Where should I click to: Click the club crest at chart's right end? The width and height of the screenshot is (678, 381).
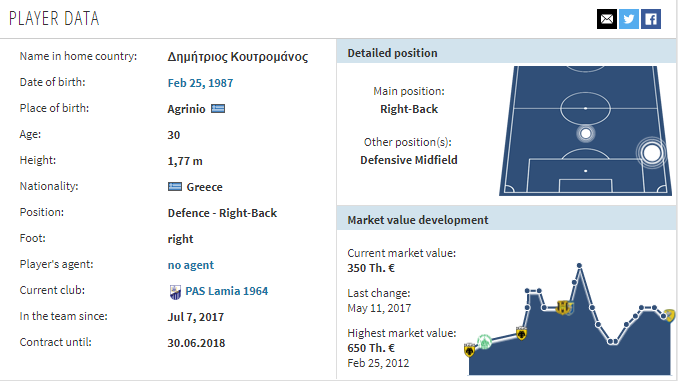pyautogui.click(x=670, y=315)
